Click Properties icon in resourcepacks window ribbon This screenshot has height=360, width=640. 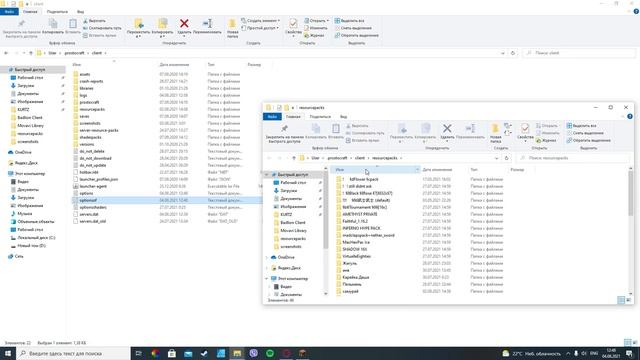tap(525, 129)
